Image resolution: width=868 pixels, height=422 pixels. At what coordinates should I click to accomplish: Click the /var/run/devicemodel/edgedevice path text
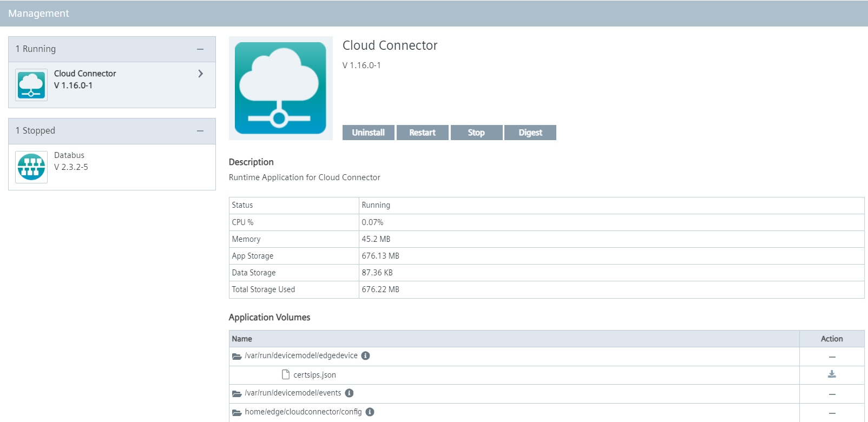pyautogui.click(x=301, y=355)
